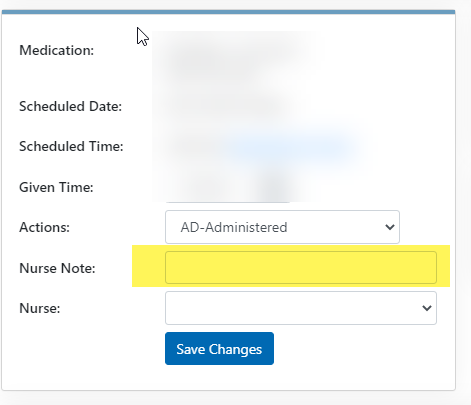Click the Given Time label
This screenshot has height=405, width=471.
56,187
